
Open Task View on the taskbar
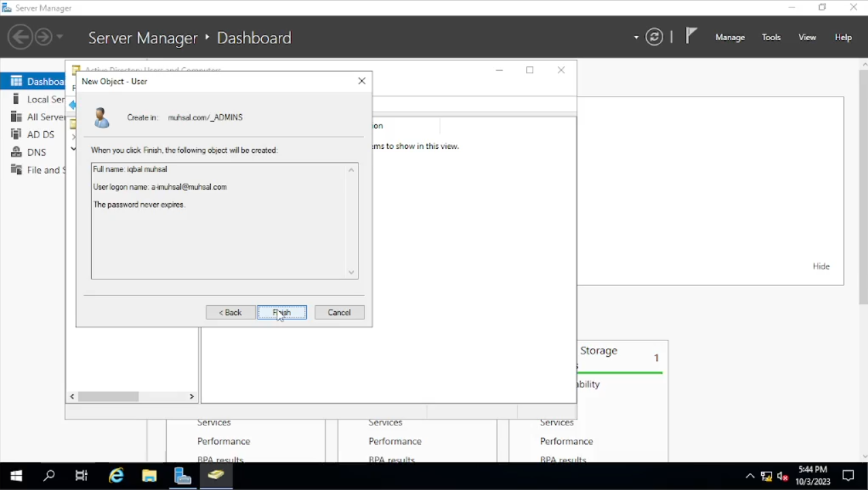pos(82,476)
